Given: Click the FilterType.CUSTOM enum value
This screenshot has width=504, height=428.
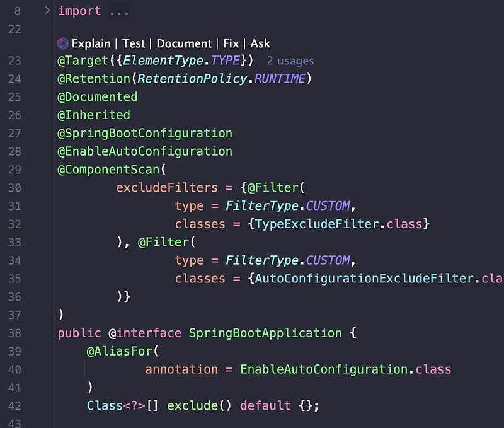Looking at the screenshot, I should click(287, 205).
